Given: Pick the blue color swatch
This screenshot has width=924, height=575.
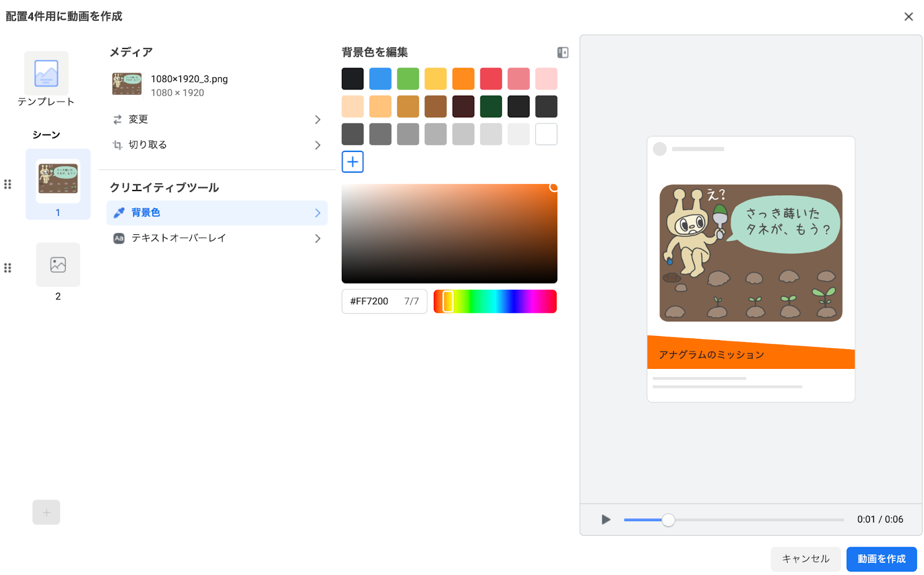Looking at the screenshot, I should 380,79.
